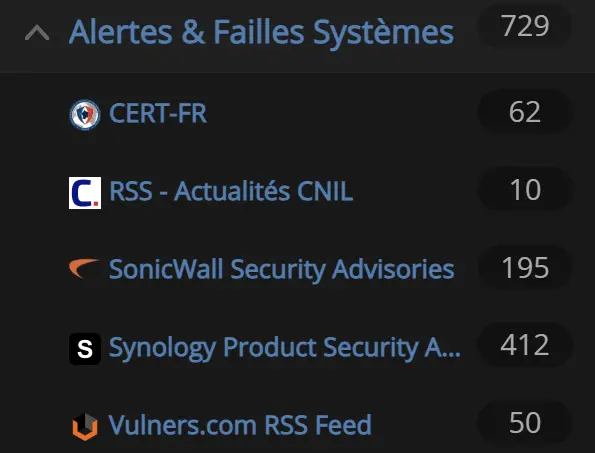The width and height of the screenshot is (595, 453).
Task: Click the Vulners.com cube icon
Action: point(85,426)
